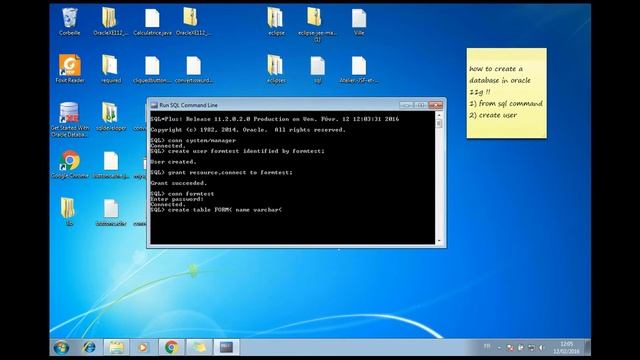Open Get Started With Oracle Database shortcut

69,119
